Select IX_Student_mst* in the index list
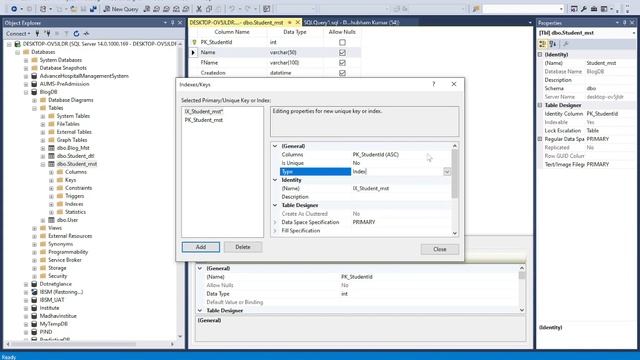 click(204, 111)
